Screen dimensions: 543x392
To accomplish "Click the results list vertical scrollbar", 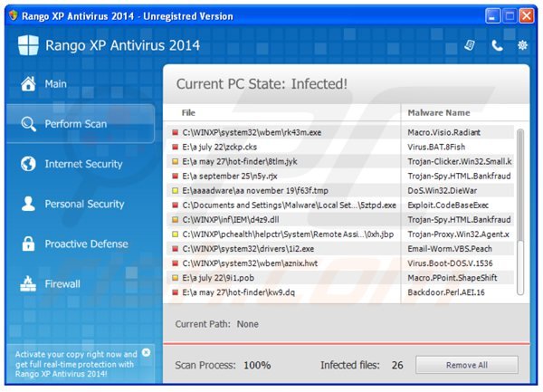I will tap(519, 212).
